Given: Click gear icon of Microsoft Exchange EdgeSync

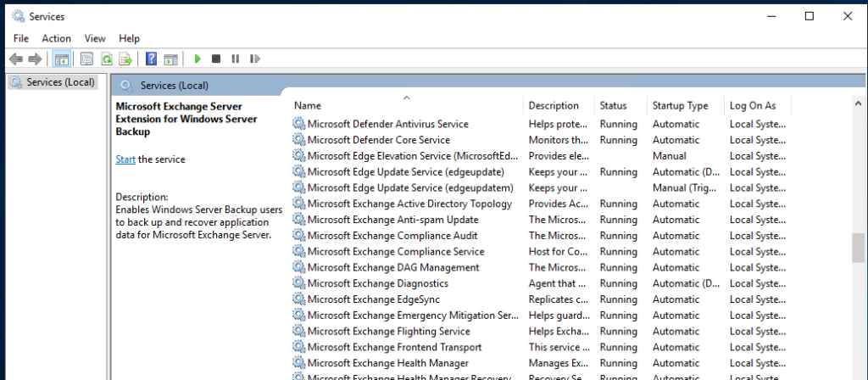Looking at the screenshot, I should (x=299, y=299).
